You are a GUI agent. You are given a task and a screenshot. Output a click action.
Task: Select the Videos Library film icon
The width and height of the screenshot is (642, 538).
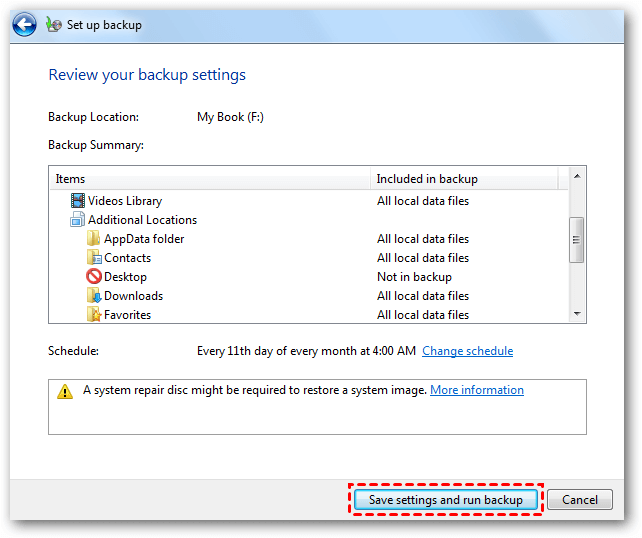pos(78,201)
